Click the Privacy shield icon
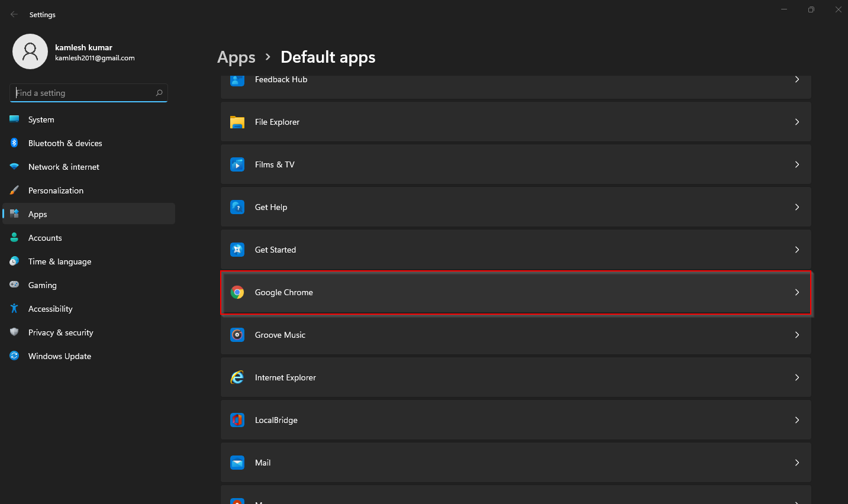The width and height of the screenshot is (848, 504). [x=14, y=332]
